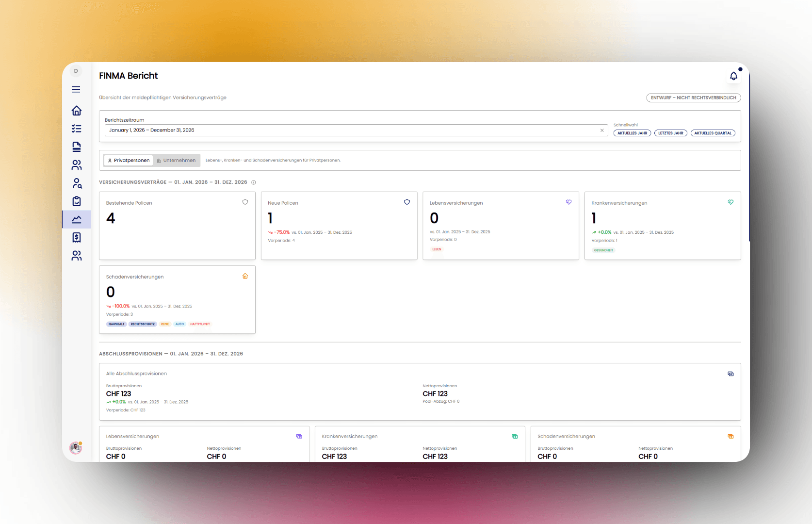Click house icon on Schadenversicherungen card
The image size is (812, 524).
point(245,276)
